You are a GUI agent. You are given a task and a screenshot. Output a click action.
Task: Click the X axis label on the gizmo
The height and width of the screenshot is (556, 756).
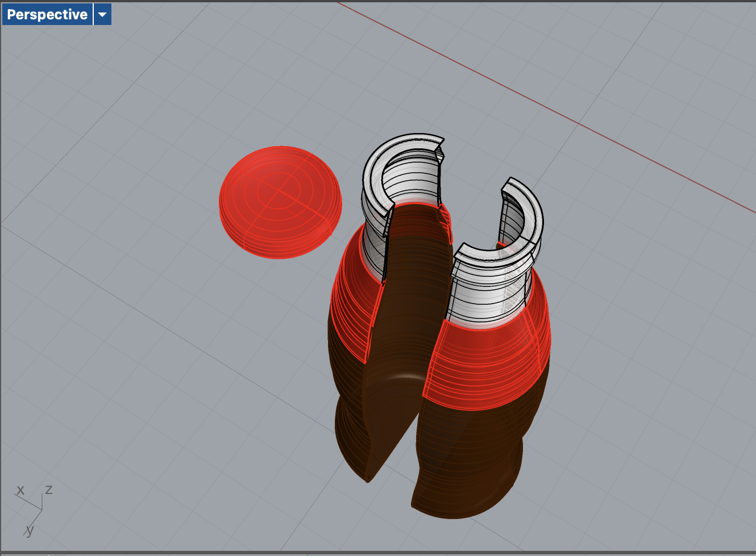pyautogui.click(x=21, y=489)
